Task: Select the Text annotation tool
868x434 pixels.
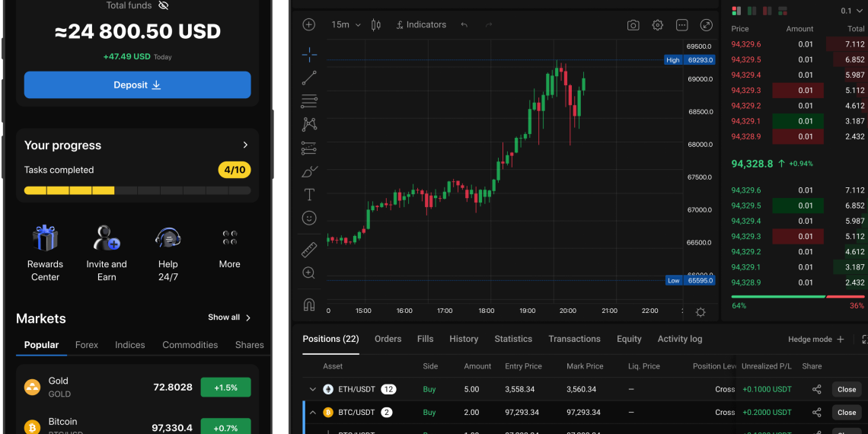Action: pos(309,195)
